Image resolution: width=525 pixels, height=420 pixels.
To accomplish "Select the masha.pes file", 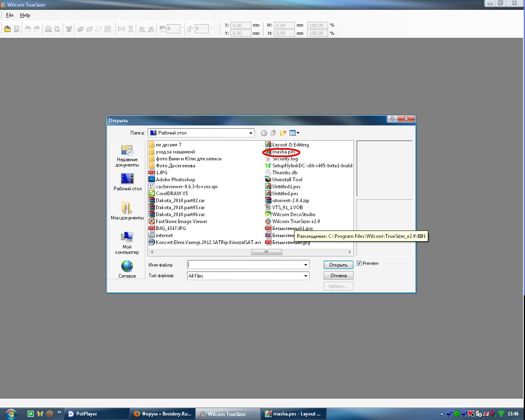I will coord(280,152).
